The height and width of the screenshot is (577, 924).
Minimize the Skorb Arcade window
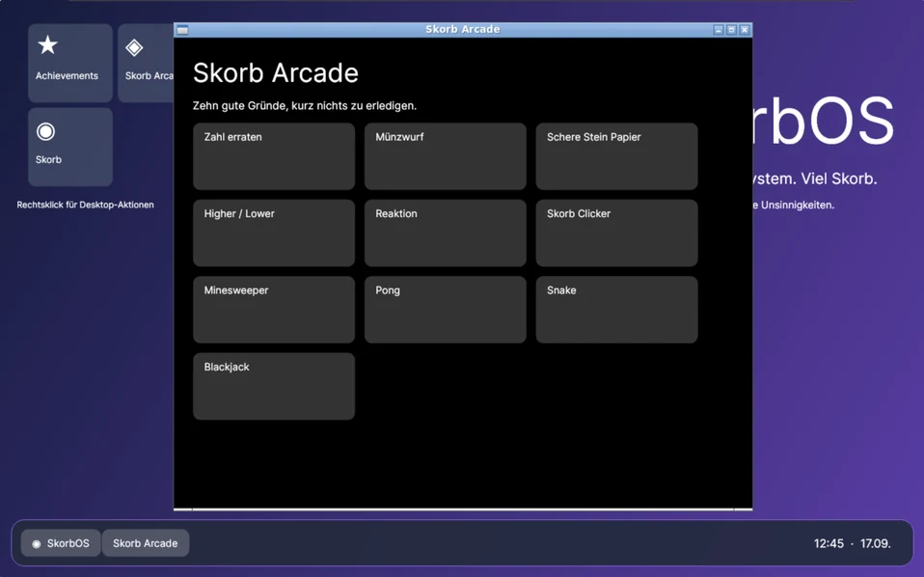(719, 30)
